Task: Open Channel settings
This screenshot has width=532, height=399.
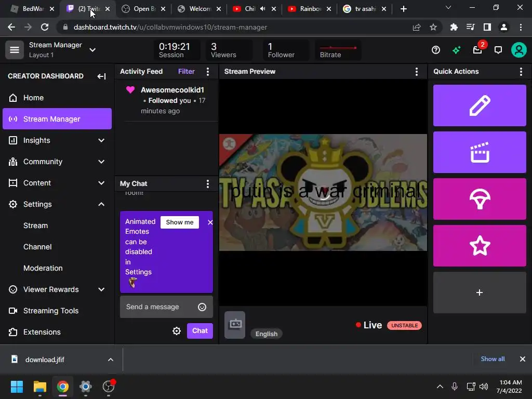Action: tap(37, 247)
